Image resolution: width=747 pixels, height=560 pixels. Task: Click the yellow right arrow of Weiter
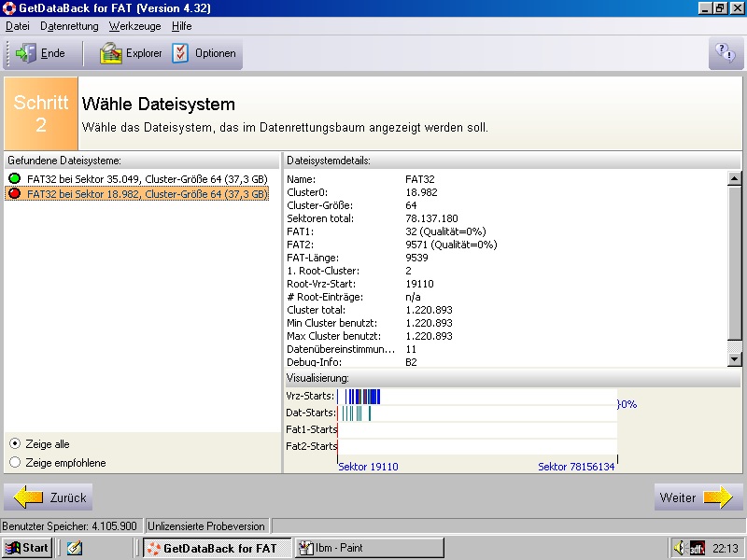point(718,497)
